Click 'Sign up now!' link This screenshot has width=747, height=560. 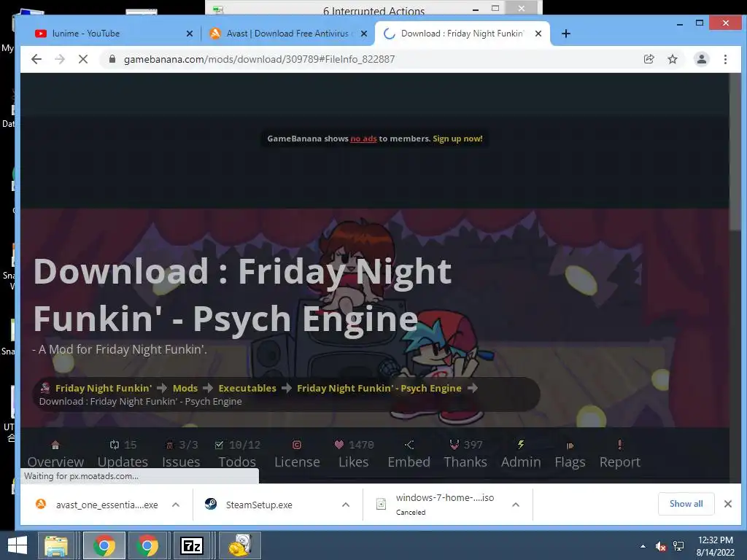pyautogui.click(x=457, y=139)
